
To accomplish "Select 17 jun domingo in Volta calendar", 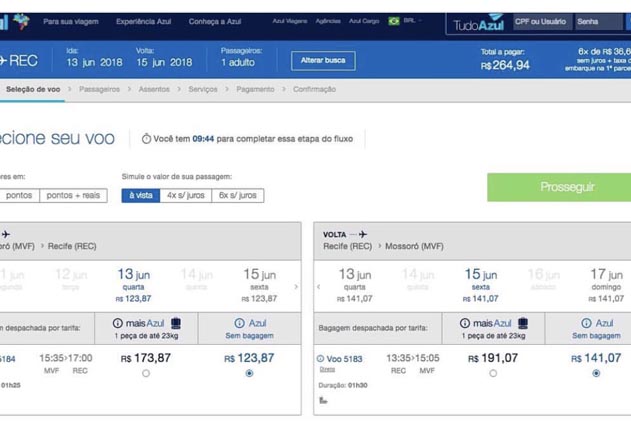I will [x=606, y=285].
